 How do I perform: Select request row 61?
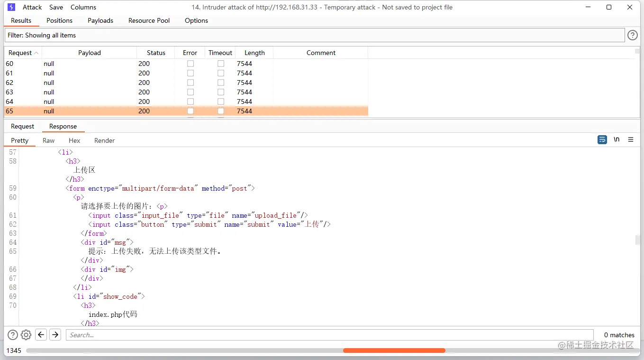click(x=186, y=73)
